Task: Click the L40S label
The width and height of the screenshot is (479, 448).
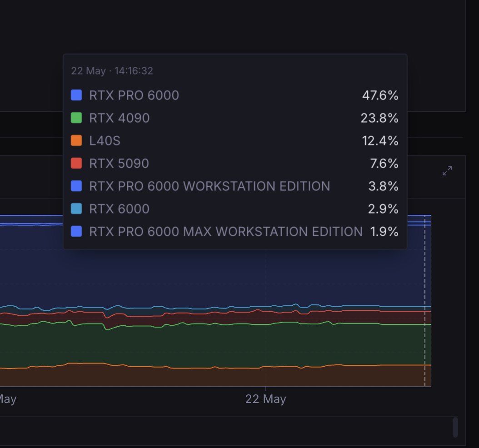Action: 105,141
